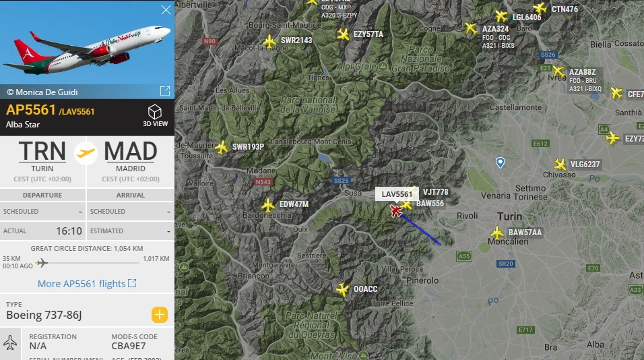Click the MAD Madrid airport code
644x360 pixels.
[131, 151]
